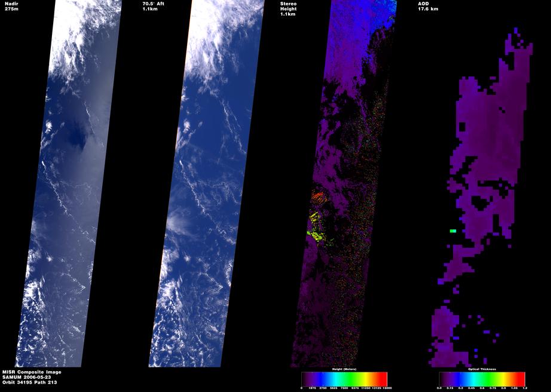Click the AOD optical depth map
Image resolution: width=551 pixels, height=392 pixels.
coord(480,197)
